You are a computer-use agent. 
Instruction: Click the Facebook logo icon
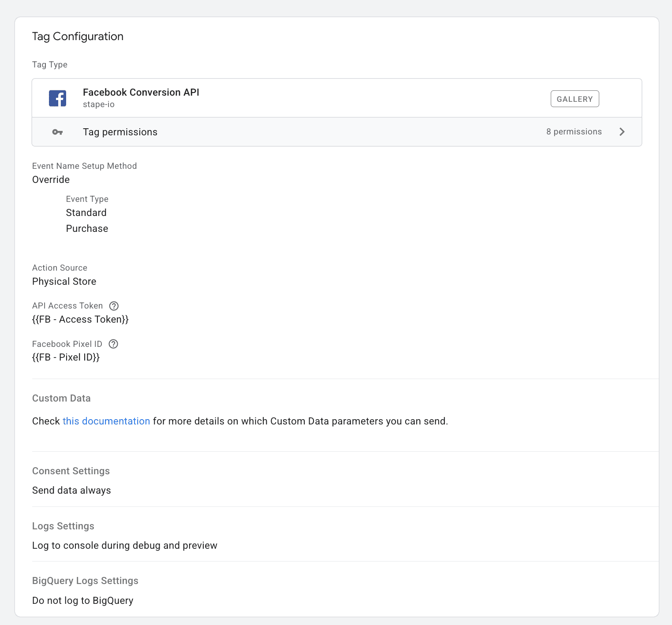tap(57, 98)
